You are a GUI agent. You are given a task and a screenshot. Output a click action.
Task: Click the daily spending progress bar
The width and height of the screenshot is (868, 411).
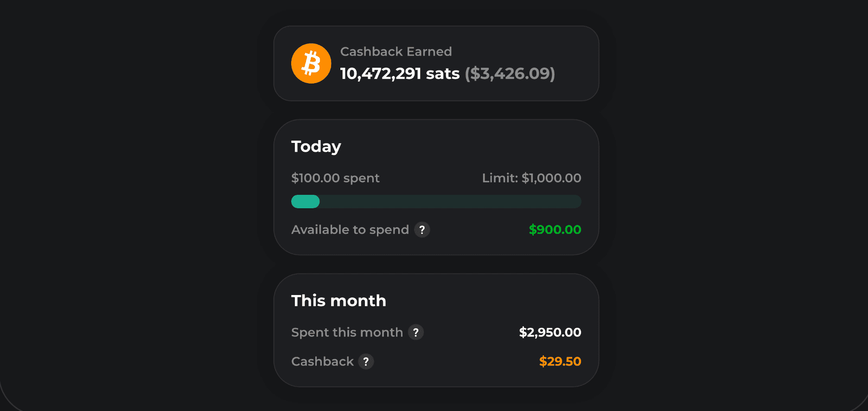pos(436,201)
